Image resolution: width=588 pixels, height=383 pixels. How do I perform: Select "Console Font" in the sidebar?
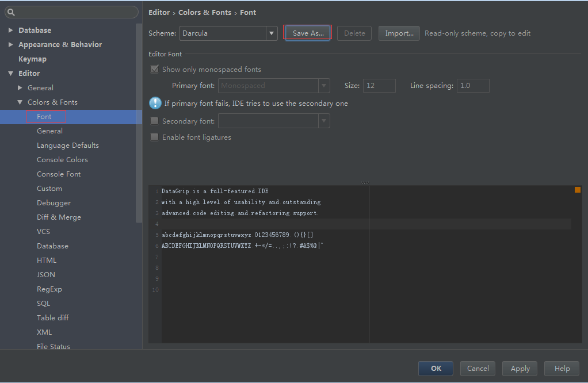pos(59,174)
